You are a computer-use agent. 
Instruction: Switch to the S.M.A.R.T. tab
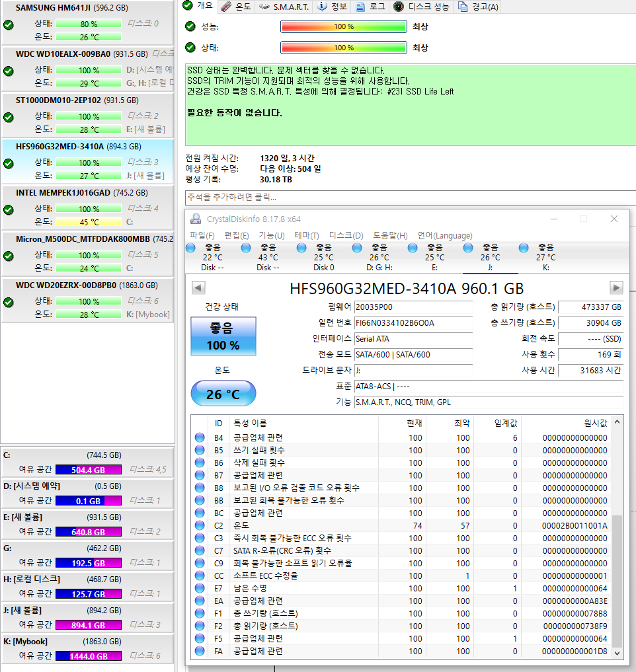coord(284,7)
